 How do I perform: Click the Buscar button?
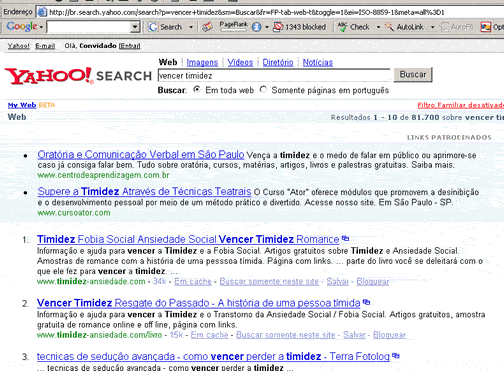pos(413,75)
